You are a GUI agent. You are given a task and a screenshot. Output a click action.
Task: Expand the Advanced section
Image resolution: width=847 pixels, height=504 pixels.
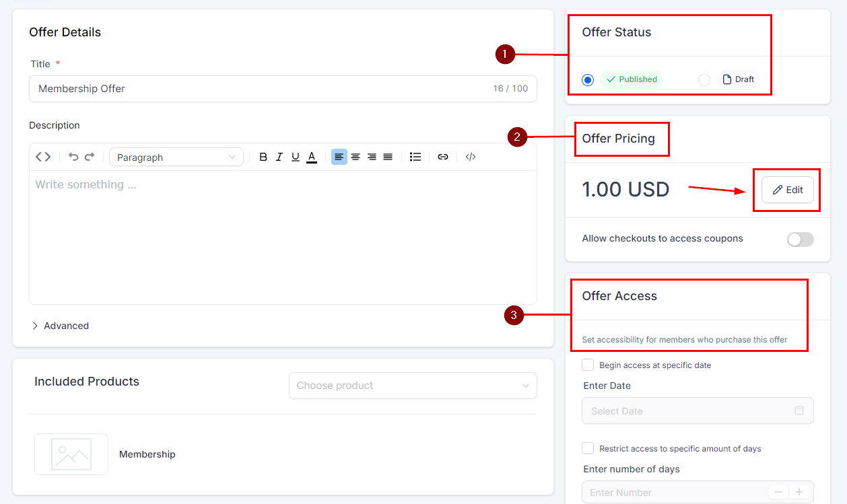[x=61, y=326]
